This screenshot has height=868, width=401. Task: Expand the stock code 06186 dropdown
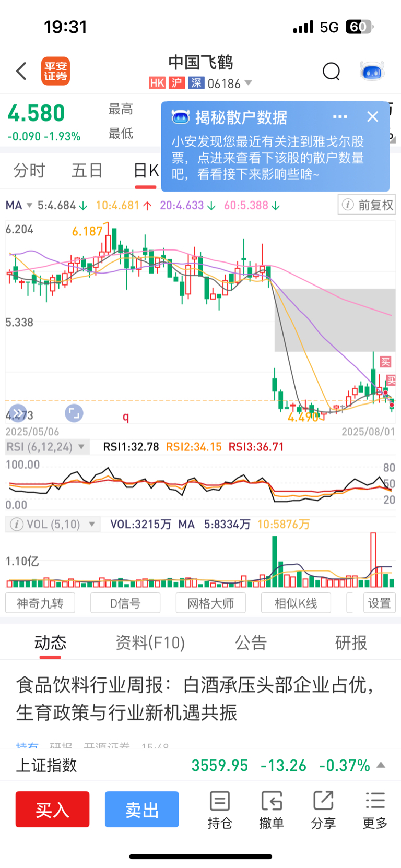[248, 83]
